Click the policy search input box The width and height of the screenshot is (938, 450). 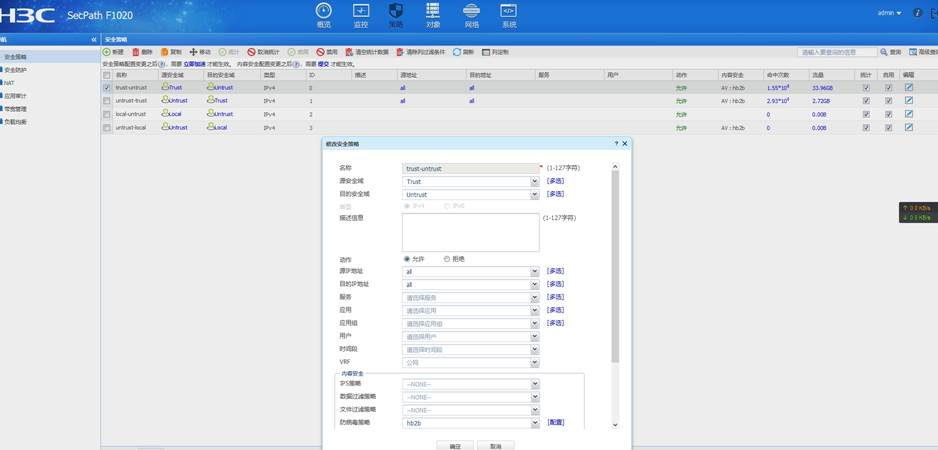[837, 53]
